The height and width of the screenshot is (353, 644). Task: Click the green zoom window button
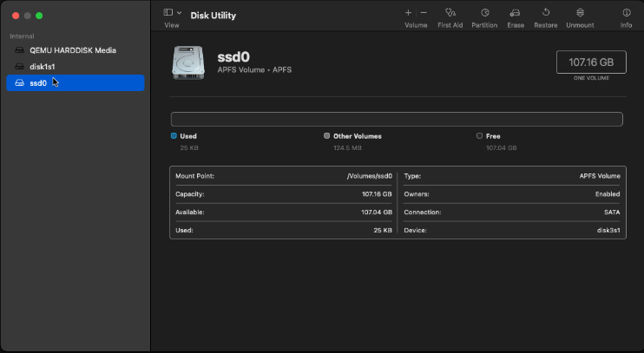point(39,16)
